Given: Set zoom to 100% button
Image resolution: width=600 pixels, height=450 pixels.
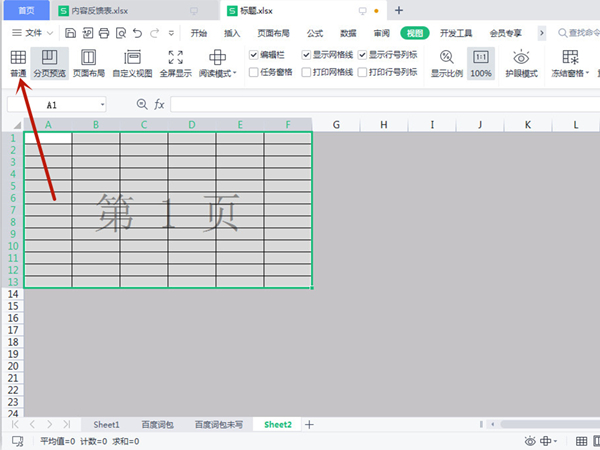Looking at the screenshot, I should pyautogui.click(x=481, y=64).
